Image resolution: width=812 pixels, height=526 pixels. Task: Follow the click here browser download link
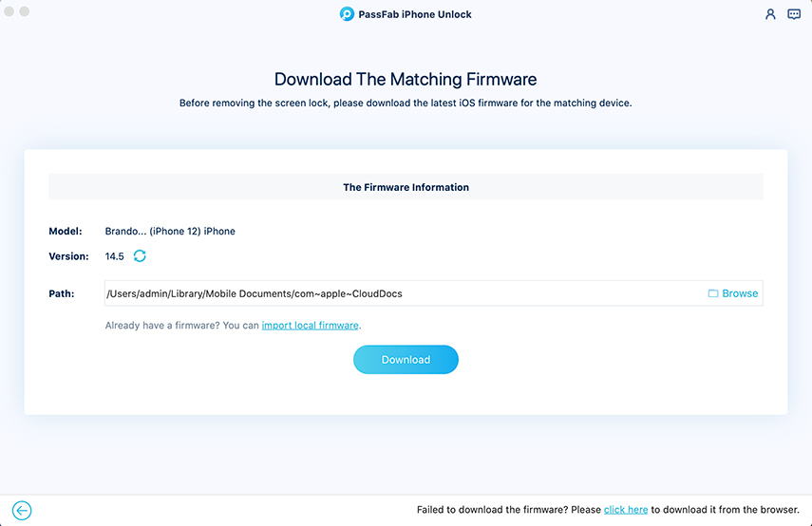coord(626,510)
